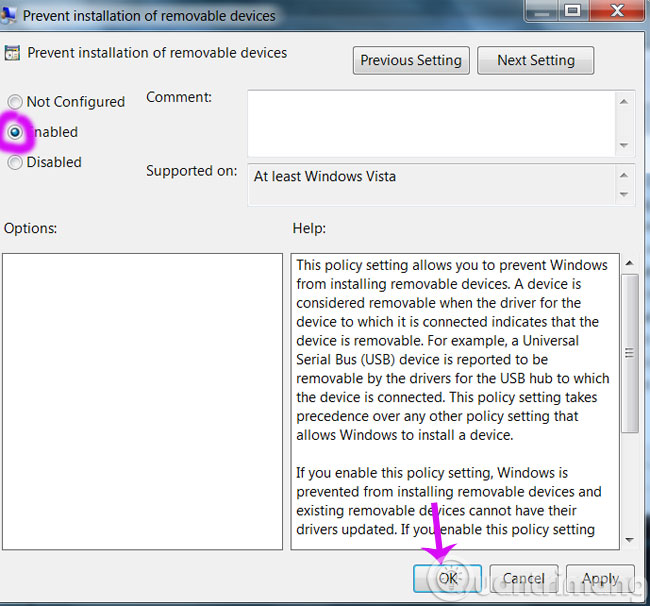Minimize the policy window
Screen dimensions: 650x606
point(542,11)
